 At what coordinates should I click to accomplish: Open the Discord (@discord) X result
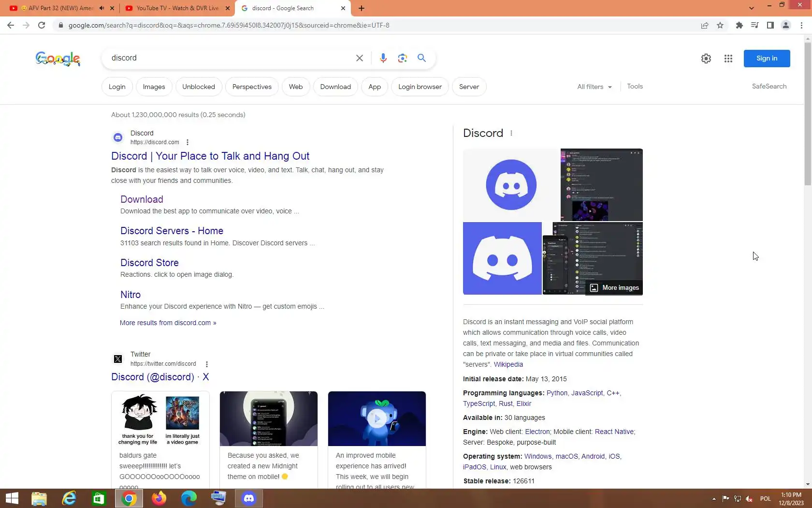(160, 377)
